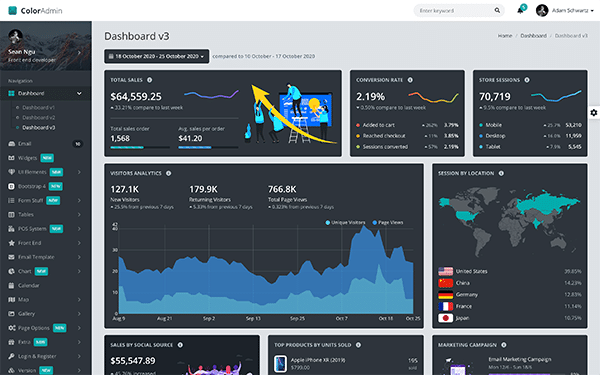
Task: Click the search magnifier icon
Action: pyautogui.click(x=497, y=10)
